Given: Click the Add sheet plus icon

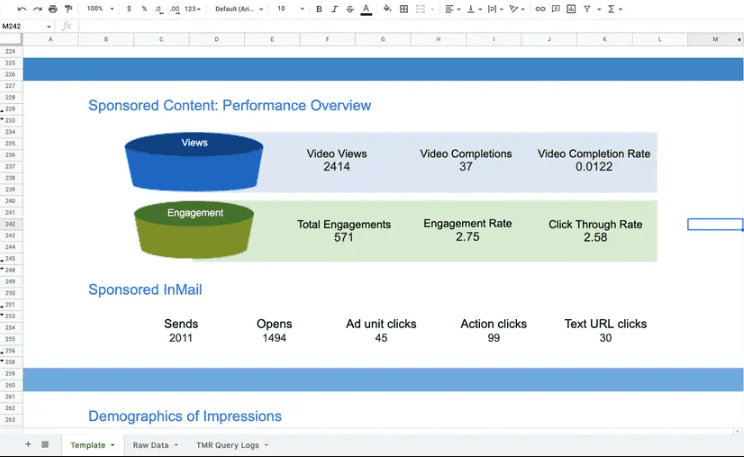Looking at the screenshot, I should [x=28, y=444].
